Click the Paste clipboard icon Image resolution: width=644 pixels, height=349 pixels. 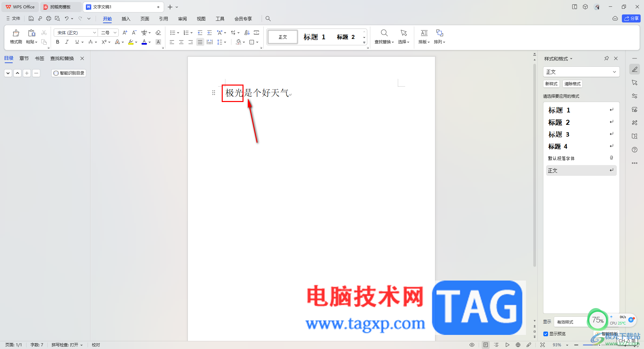(32, 33)
